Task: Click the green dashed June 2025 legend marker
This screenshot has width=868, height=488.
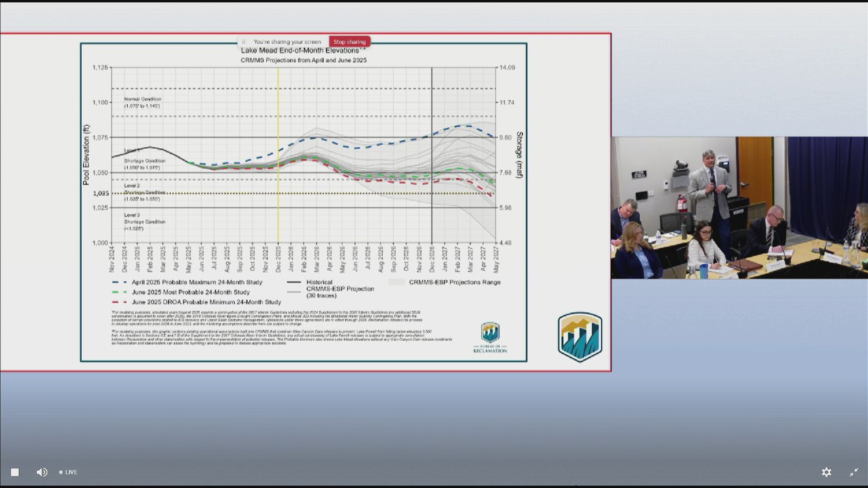Action: pyautogui.click(x=119, y=292)
